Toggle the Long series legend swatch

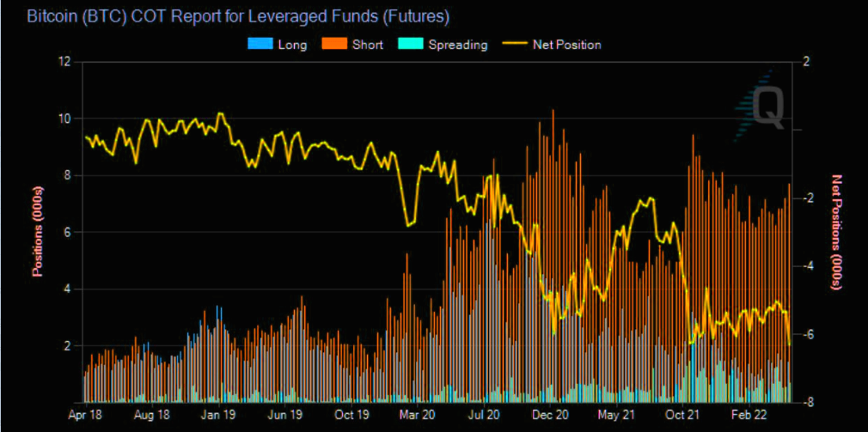click(x=260, y=45)
